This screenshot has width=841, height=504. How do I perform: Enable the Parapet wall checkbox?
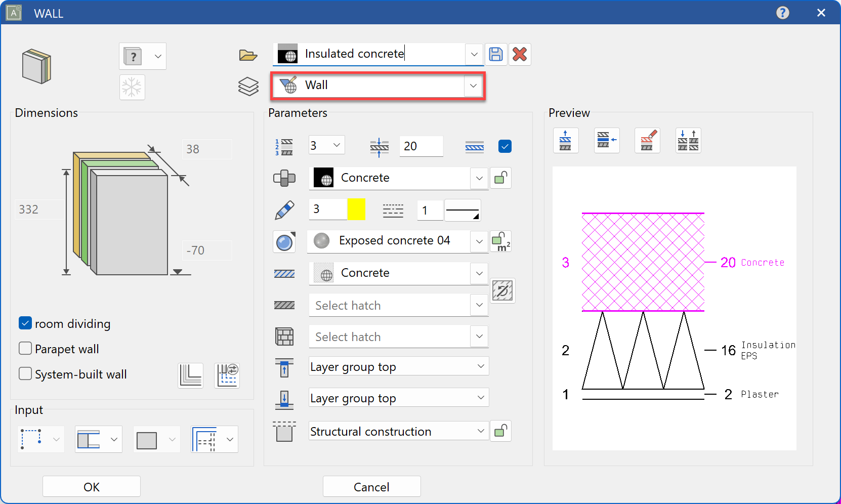(25, 348)
